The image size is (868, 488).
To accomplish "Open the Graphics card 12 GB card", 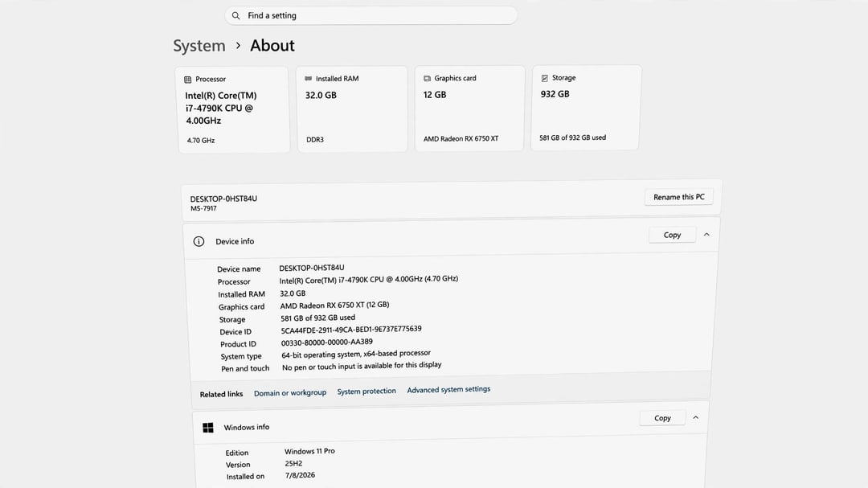I will (469, 109).
